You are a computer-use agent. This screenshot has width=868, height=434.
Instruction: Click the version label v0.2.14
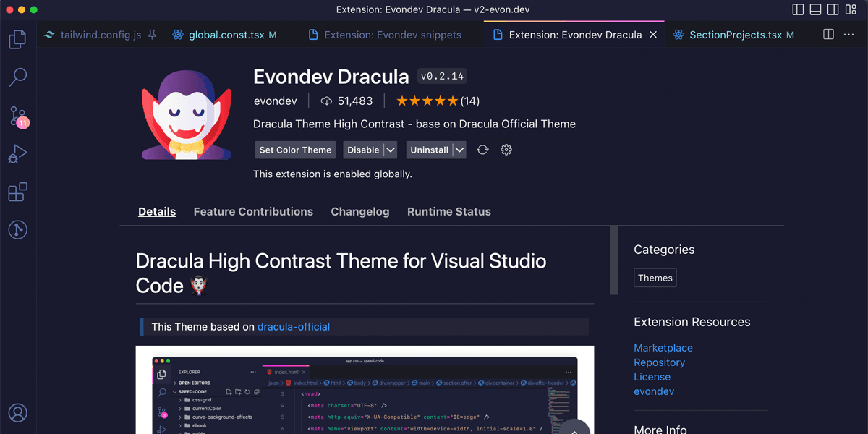tap(443, 76)
